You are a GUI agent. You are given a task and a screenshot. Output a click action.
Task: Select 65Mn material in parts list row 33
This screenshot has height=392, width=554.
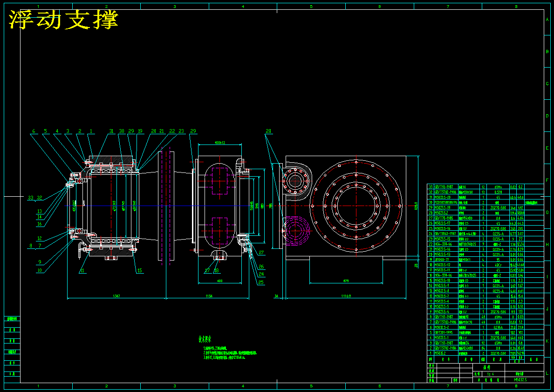tap(499, 186)
